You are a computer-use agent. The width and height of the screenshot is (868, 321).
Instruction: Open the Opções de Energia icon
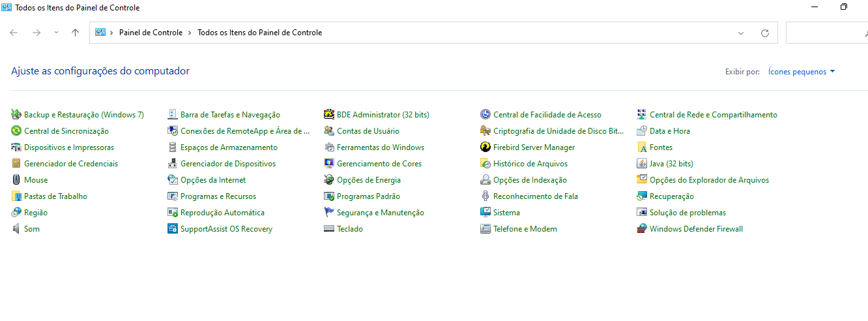coord(329,180)
